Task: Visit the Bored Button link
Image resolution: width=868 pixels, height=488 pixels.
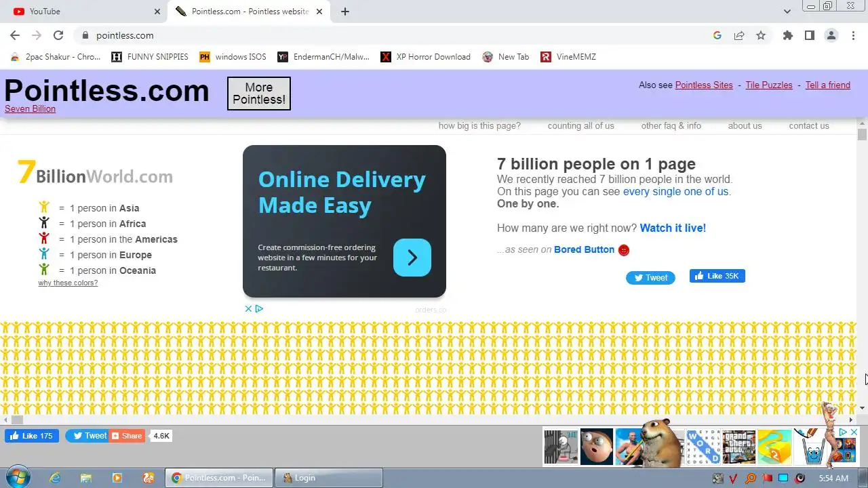Action: [x=584, y=249]
